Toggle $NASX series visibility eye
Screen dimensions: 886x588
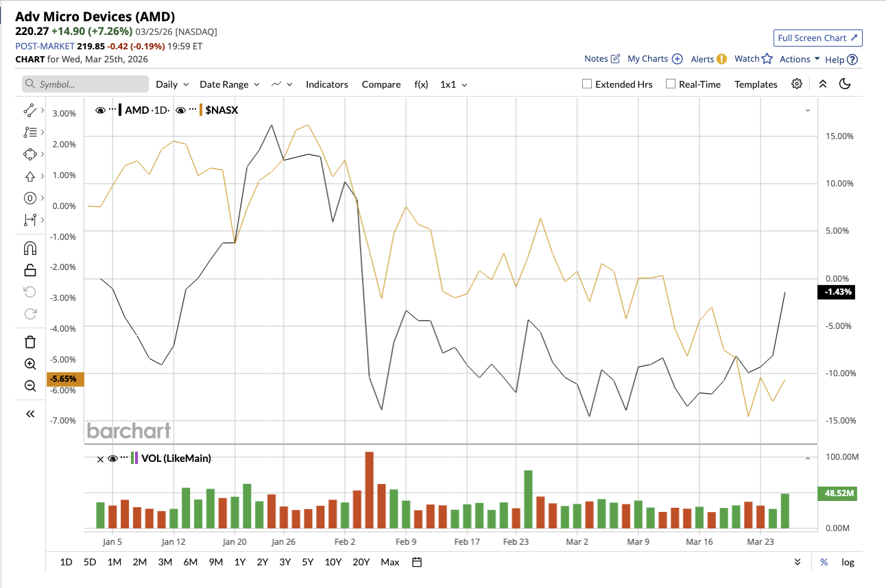[x=181, y=109]
